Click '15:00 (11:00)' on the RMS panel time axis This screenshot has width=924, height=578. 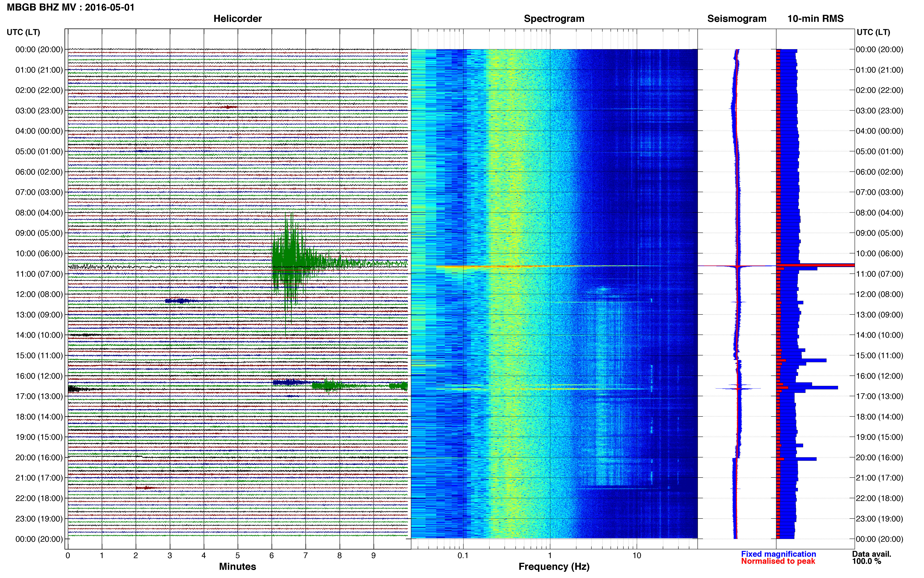[879, 355]
